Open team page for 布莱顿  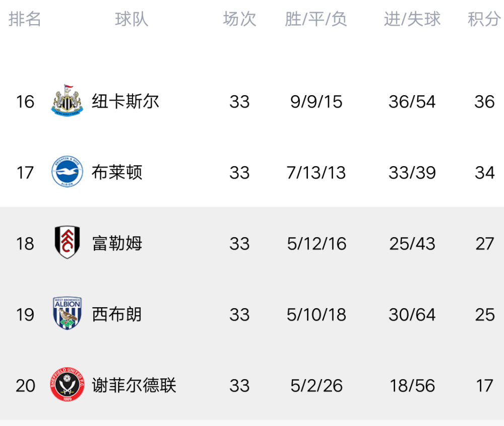pos(117,172)
